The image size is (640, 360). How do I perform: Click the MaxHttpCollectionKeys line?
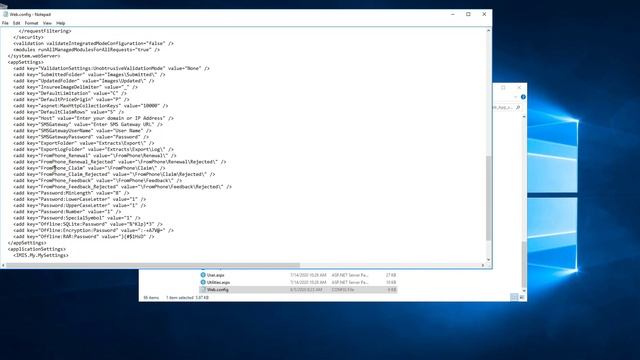tap(91, 106)
